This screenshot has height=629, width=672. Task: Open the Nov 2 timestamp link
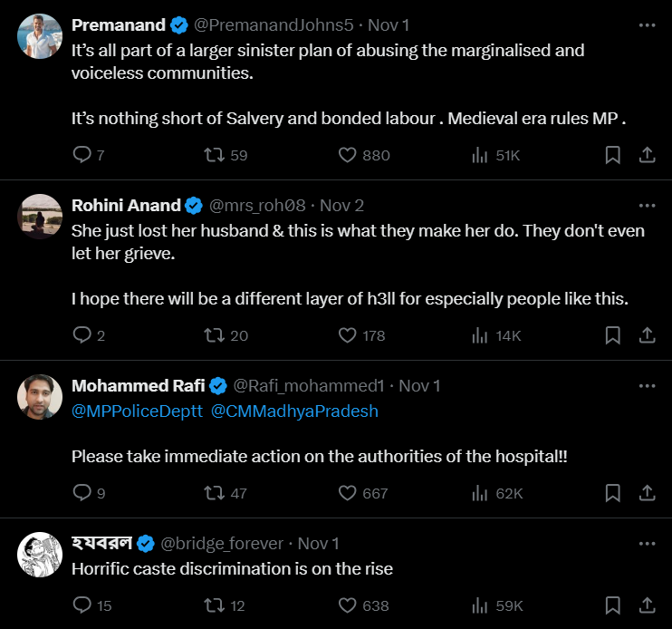click(342, 205)
